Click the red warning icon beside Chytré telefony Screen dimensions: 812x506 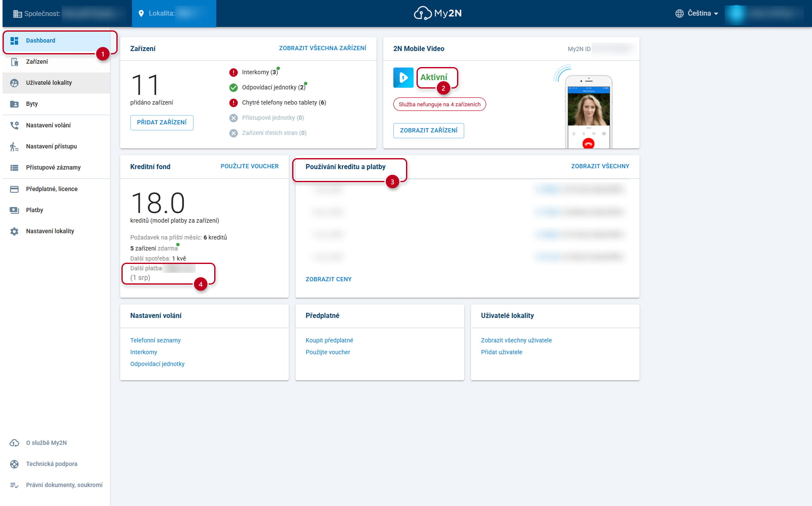234,102
